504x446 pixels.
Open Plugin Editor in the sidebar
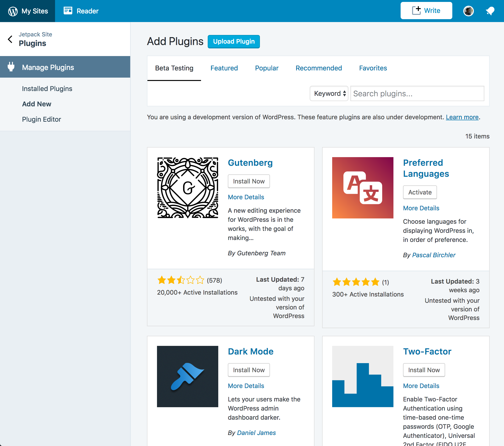[x=41, y=119]
